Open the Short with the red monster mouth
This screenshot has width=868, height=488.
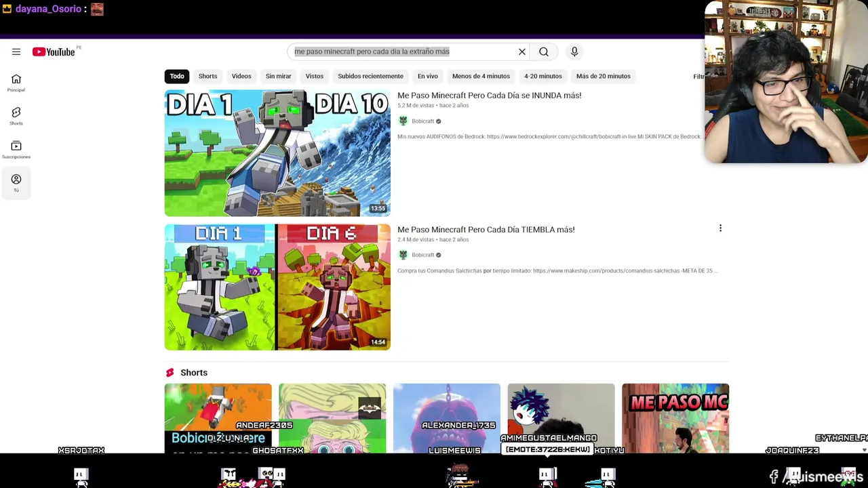click(x=447, y=418)
